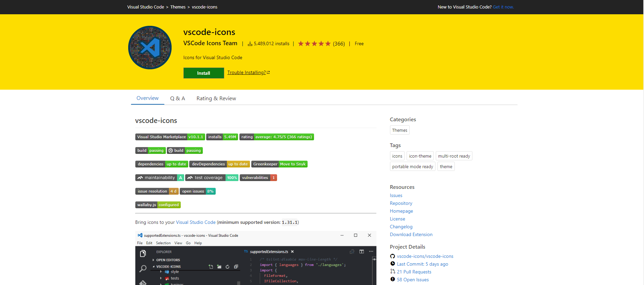Image resolution: width=644 pixels, height=285 pixels.
Task: Click the five-star rating icons
Action: point(314,43)
